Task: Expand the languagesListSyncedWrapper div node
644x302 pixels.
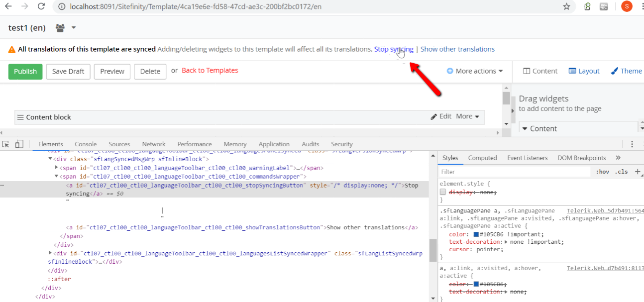Action: click(50, 253)
